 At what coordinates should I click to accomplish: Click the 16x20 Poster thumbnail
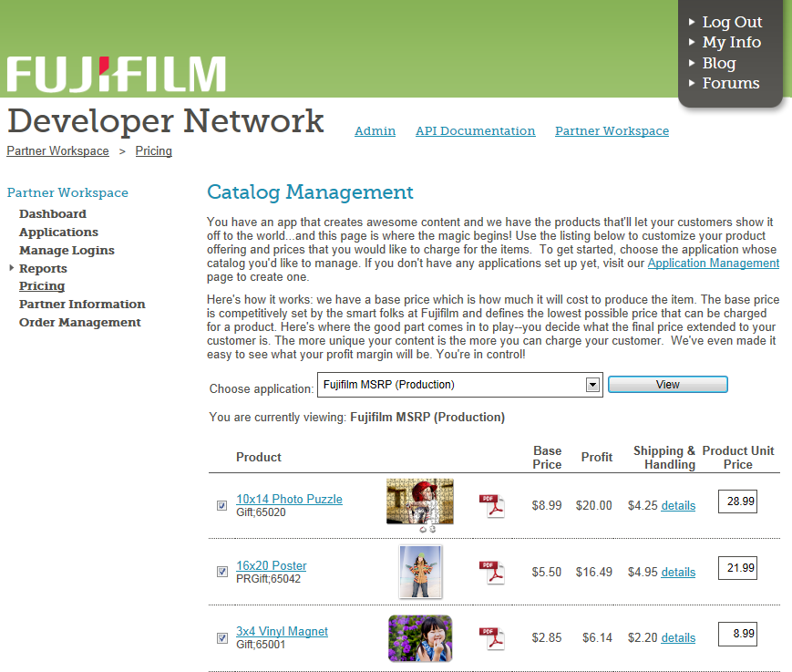coord(420,572)
